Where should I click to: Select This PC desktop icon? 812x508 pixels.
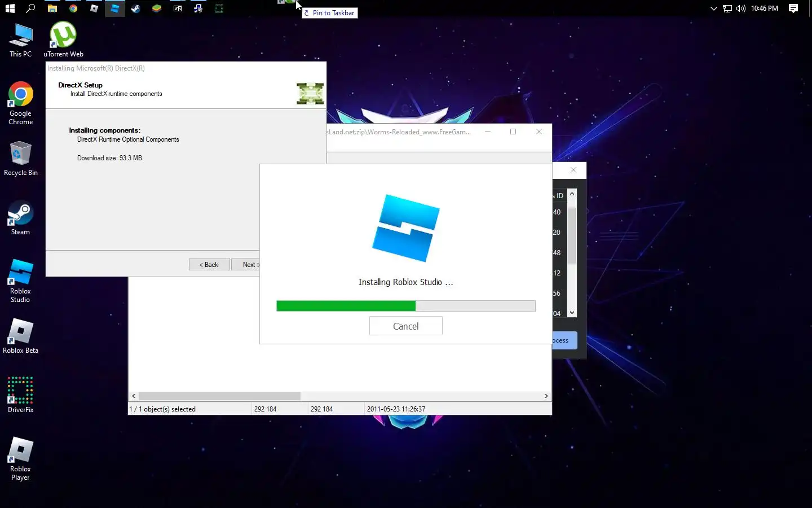point(21,41)
